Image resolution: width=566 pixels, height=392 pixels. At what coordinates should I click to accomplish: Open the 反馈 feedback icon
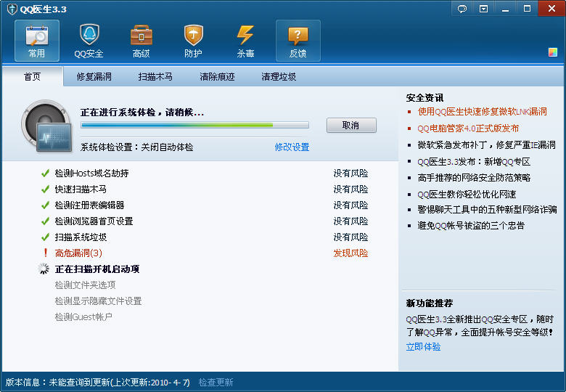tap(298, 41)
